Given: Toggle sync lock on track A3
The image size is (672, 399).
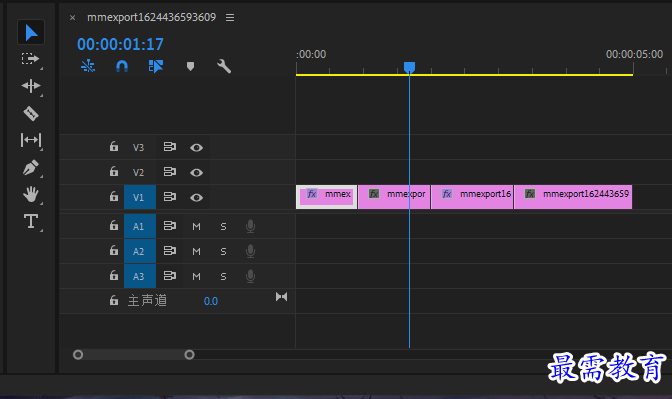Looking at the screenshot, I should (170, 276).
